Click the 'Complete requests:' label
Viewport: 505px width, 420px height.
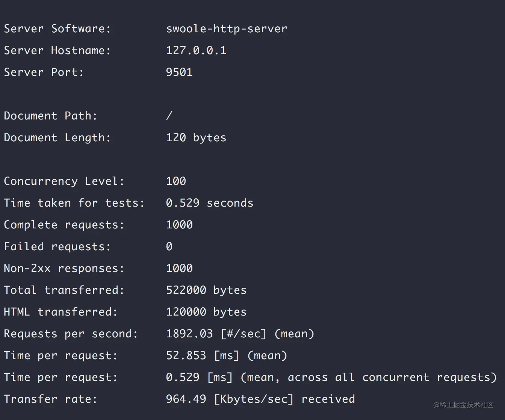(x=64, y=225)
